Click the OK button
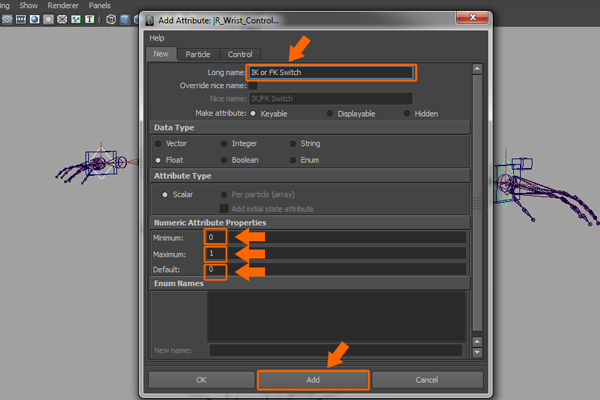 201,380
